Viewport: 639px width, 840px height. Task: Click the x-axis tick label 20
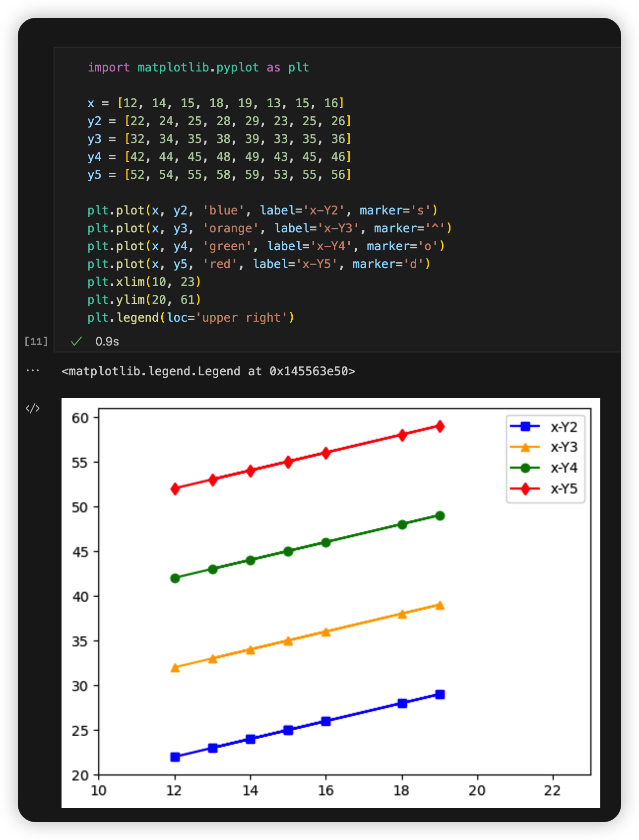(x=477, y=790)
